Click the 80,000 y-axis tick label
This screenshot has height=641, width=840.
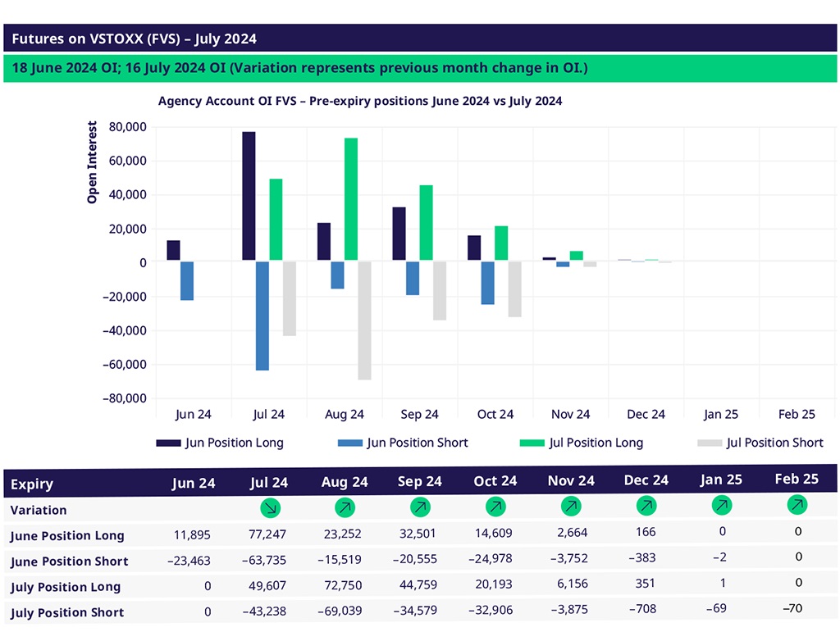[127, 127]
